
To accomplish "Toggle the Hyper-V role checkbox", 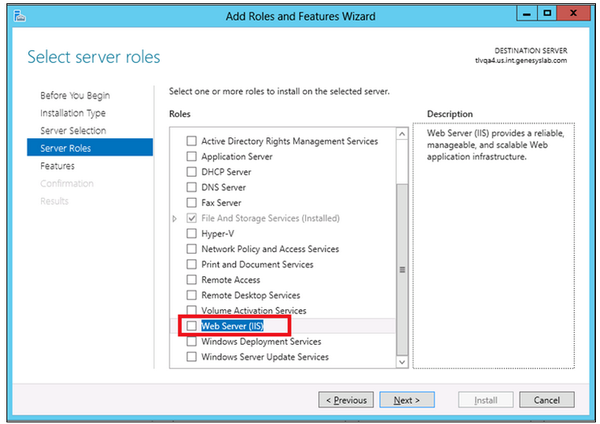I will (191, 233).
